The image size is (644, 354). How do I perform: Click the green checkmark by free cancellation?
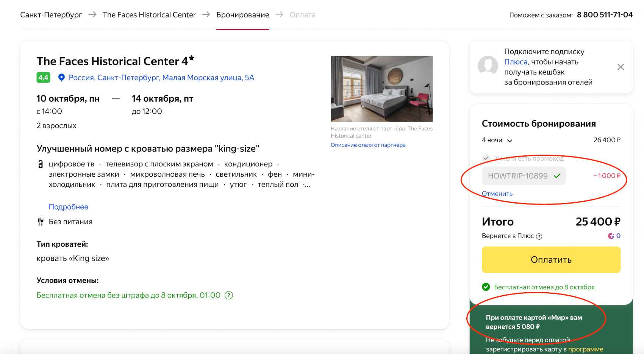pyautogui.click(x=486, y=287)
